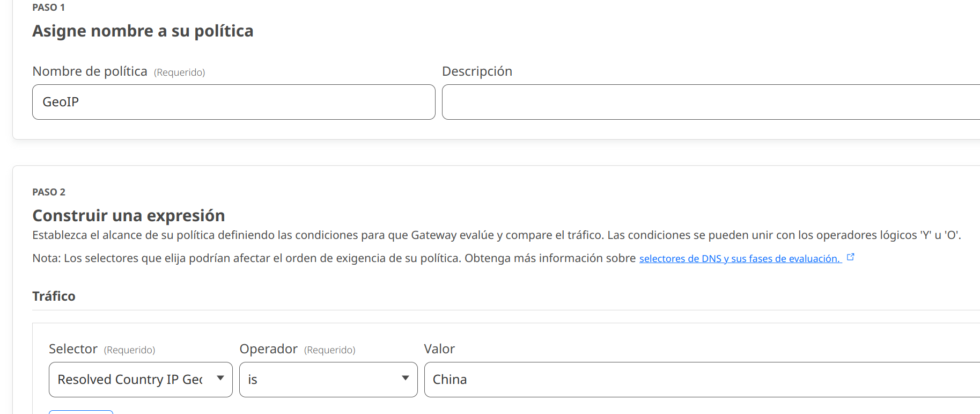Click the Selector dropdown caret arrow
This screenshot has width=980, height=414.
coord(220,379)
